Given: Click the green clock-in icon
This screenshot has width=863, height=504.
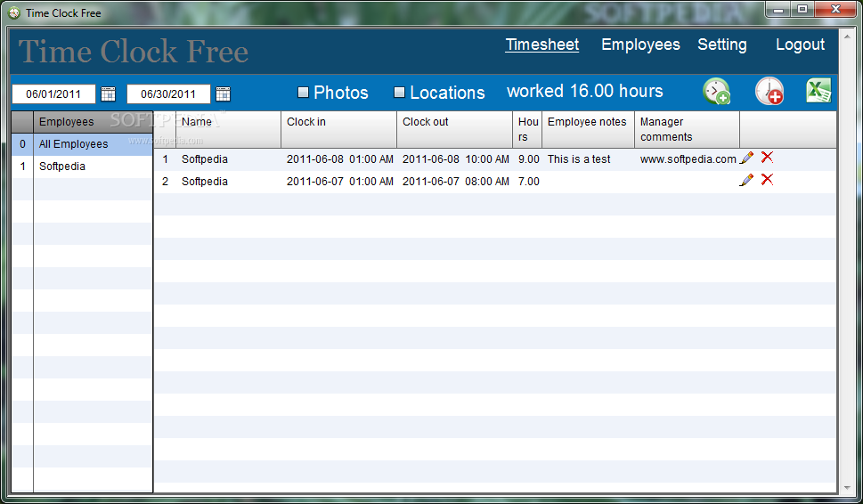Looking at the screenshot, I should coord(716,92).
